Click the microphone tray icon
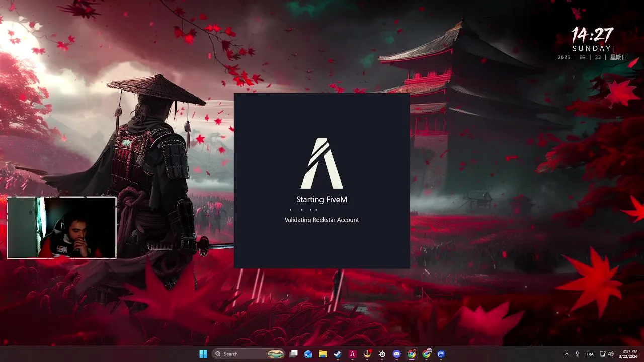 pyautogui.click(x=577, y=354)
